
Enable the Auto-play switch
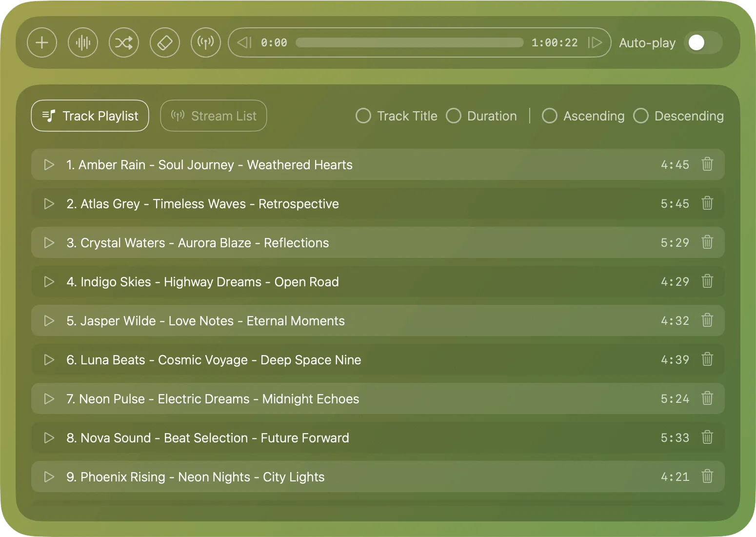703,43
